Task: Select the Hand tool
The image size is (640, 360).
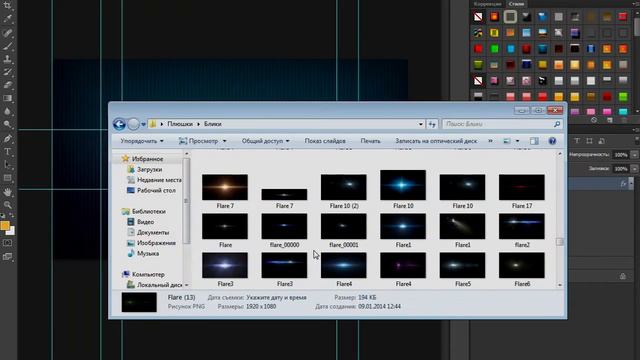Action: click(7, 192)
